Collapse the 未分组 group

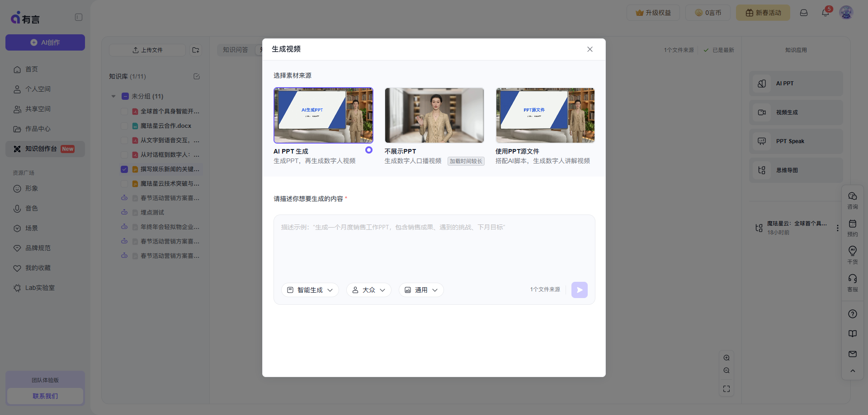113,96
